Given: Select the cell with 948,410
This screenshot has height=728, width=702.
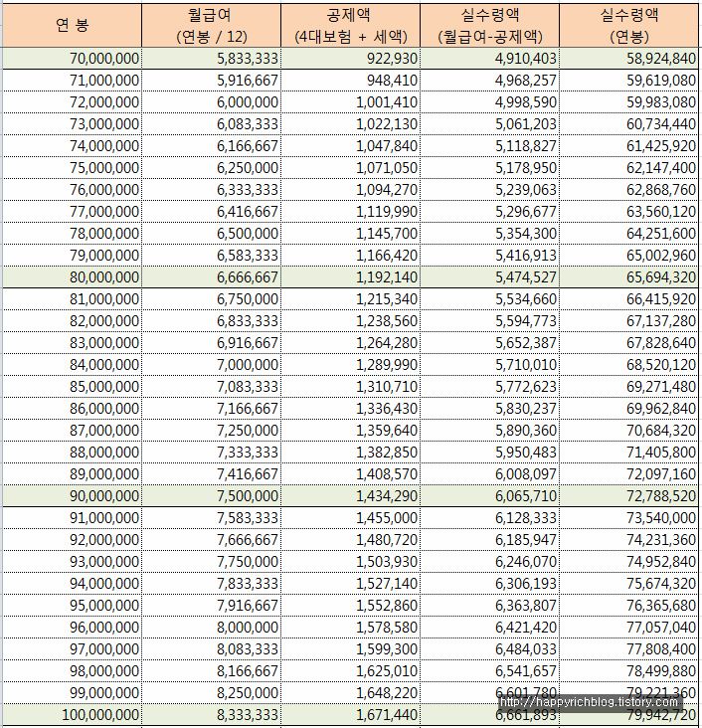Looking at the screenshot, I should [x=351, y=81].
